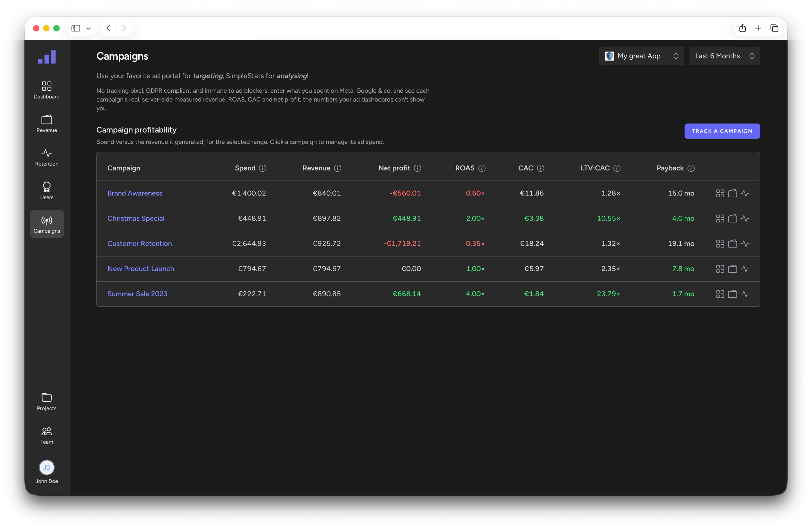
Task: Click the browser share icon
Action: click(x=743, y=28)
